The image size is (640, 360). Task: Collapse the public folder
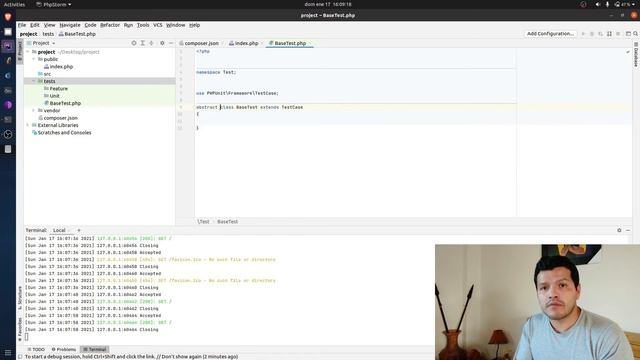click(x=34, y=59)
